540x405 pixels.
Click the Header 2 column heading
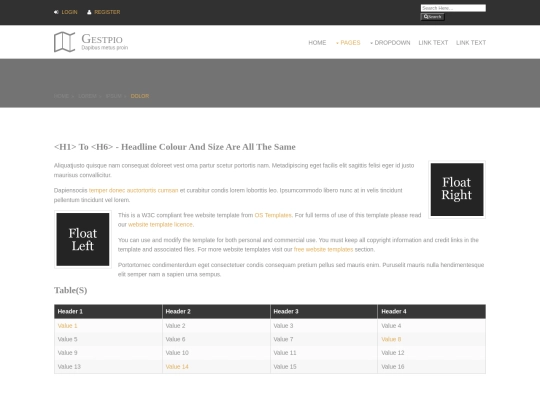pyautogui.click(x=216, y=311)
